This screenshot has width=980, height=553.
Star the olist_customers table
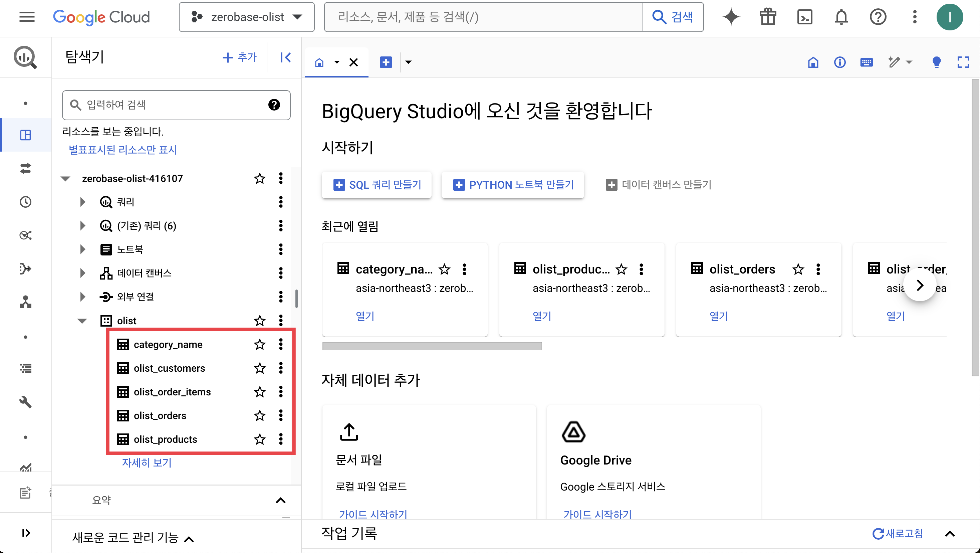(x=259, y=368)
